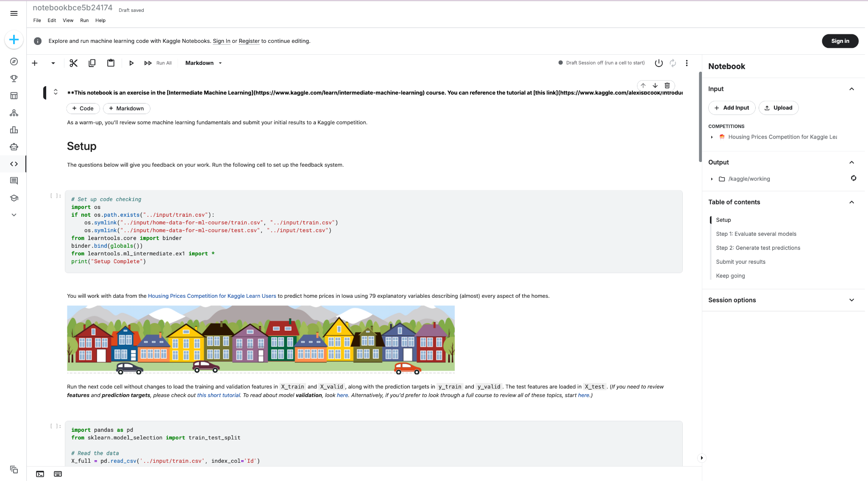Toggle the navigation sidebar with the hamburger icon
This screenshot has width=868, height=481.
coord(14,14)
